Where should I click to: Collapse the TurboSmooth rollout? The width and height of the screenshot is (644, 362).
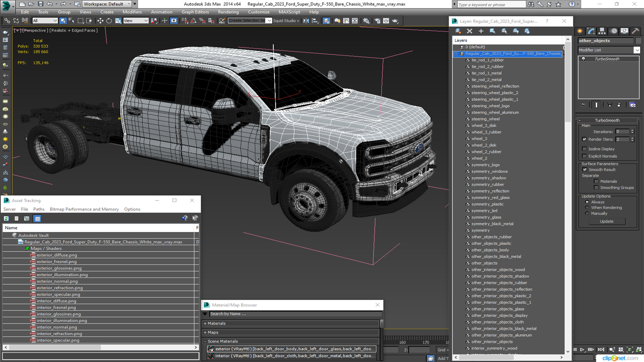(607, 120)
